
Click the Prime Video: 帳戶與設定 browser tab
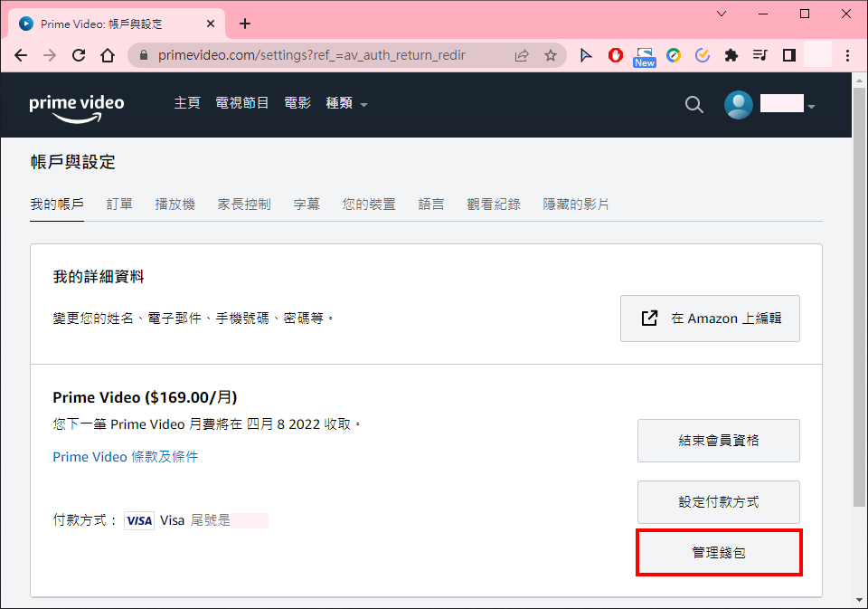click(117, 24)
